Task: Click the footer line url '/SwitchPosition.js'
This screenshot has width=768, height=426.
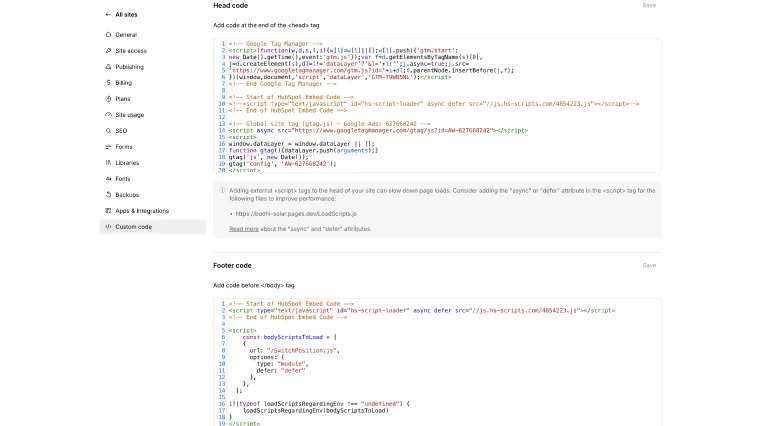Action: click(294, 351)
